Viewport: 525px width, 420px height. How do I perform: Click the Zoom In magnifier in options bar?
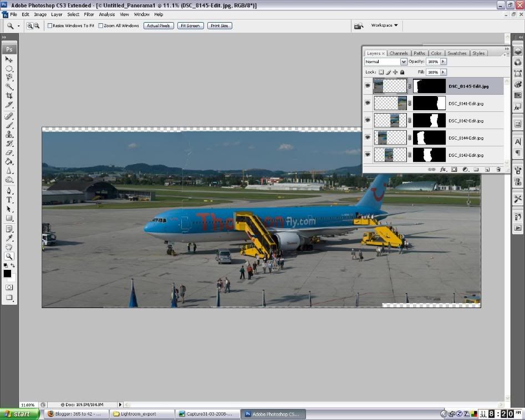pos(30,26)
